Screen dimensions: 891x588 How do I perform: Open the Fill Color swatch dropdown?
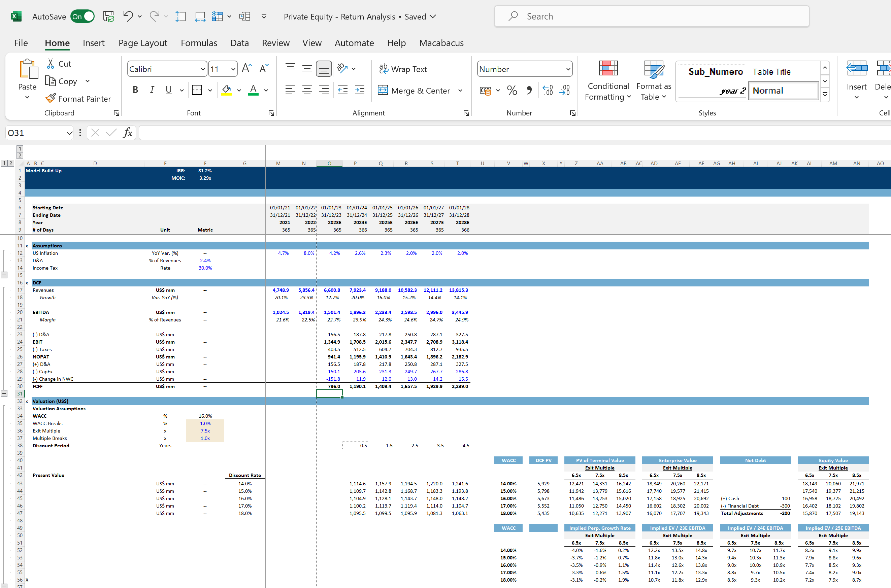tap(239, 90)
